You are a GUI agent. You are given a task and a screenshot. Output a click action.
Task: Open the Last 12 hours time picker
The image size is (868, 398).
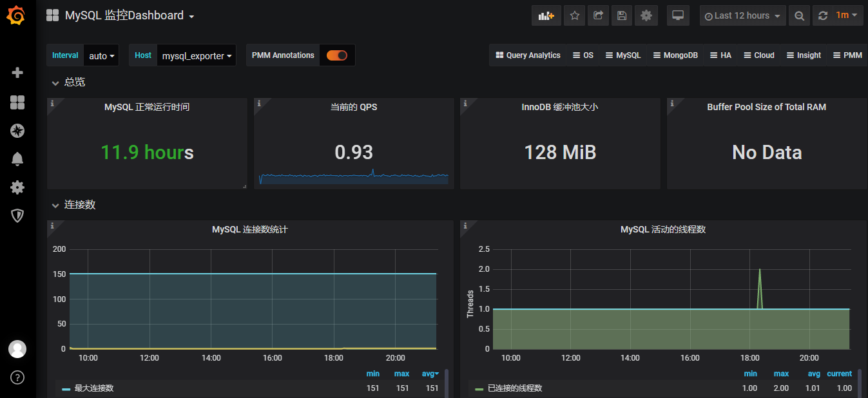(742, 15)
